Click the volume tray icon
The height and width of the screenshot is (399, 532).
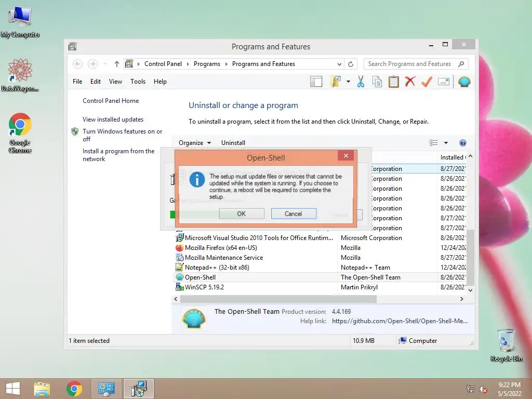(483, 389)
